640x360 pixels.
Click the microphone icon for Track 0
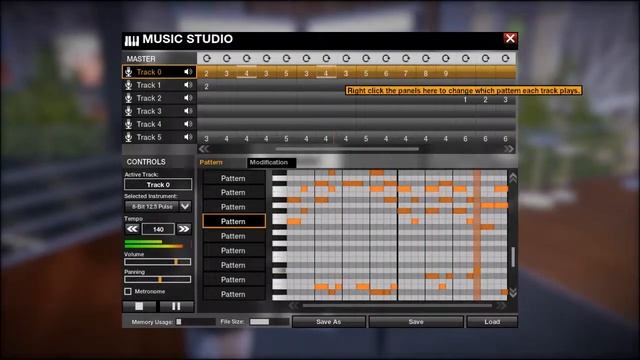coord(129,72)
